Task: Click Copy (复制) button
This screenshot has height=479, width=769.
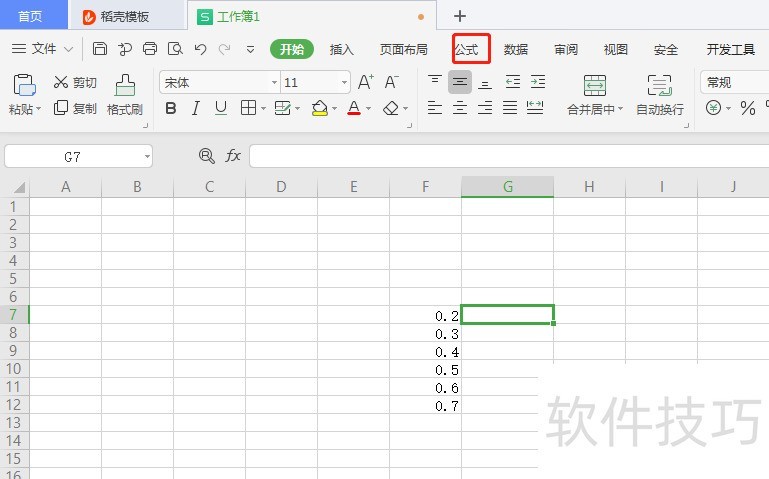Action: point(75,108)
